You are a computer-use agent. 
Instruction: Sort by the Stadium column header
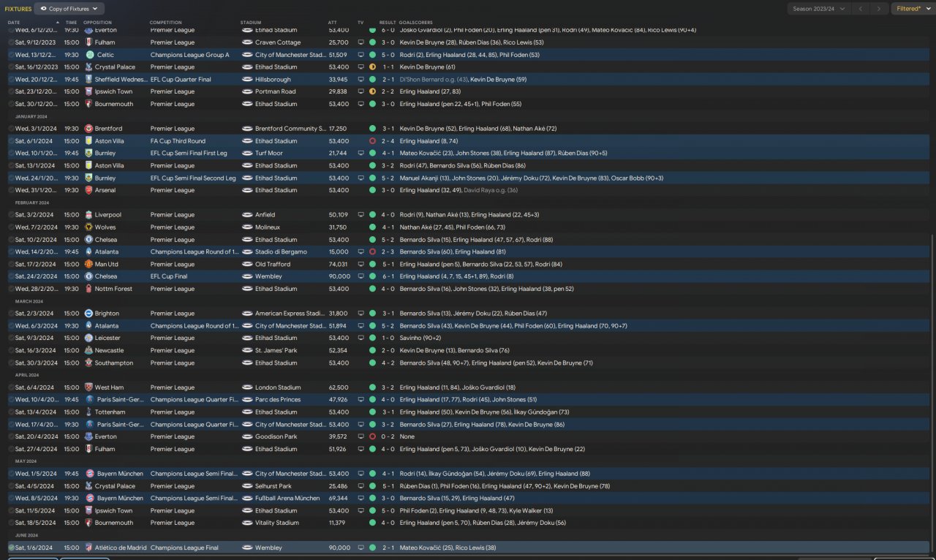tap(250, 23)
